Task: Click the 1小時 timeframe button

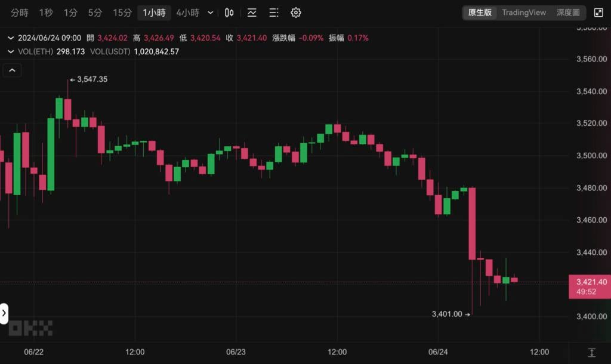Action: [x=154, y=13]
